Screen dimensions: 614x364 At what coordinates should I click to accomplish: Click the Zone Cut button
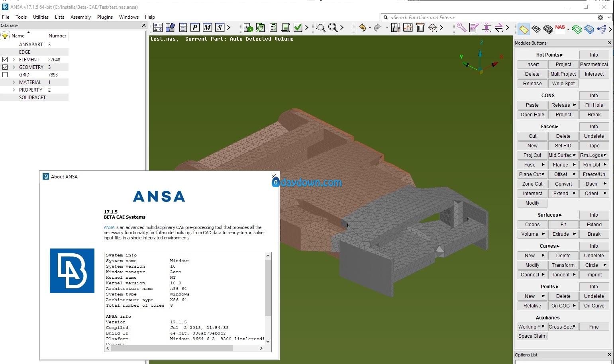pos(532,184)
